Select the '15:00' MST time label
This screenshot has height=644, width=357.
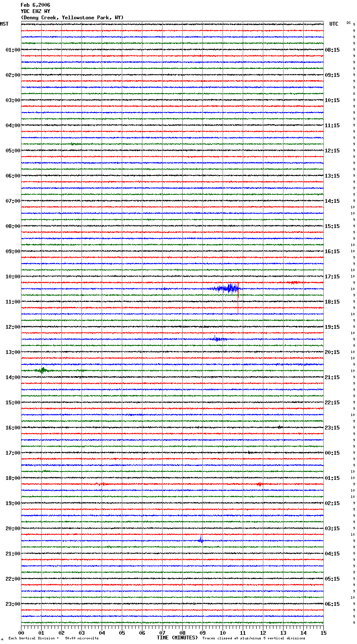pos(13,403)
